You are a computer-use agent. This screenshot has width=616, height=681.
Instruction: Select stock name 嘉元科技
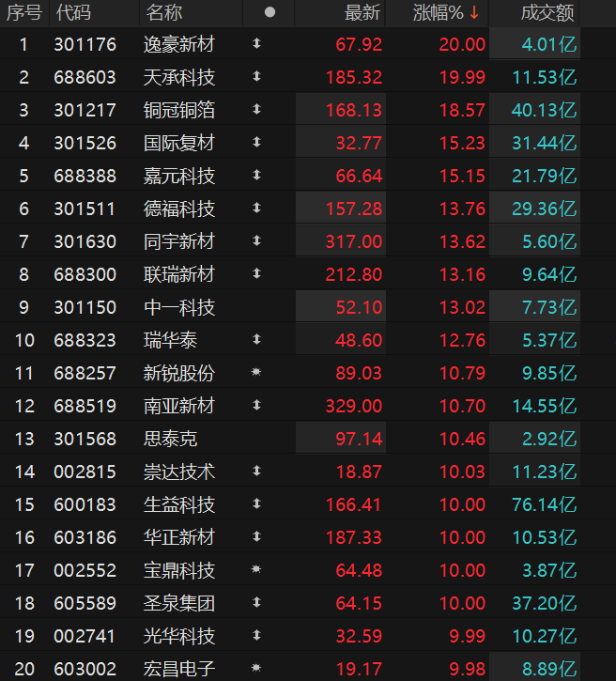coord(179,176)
